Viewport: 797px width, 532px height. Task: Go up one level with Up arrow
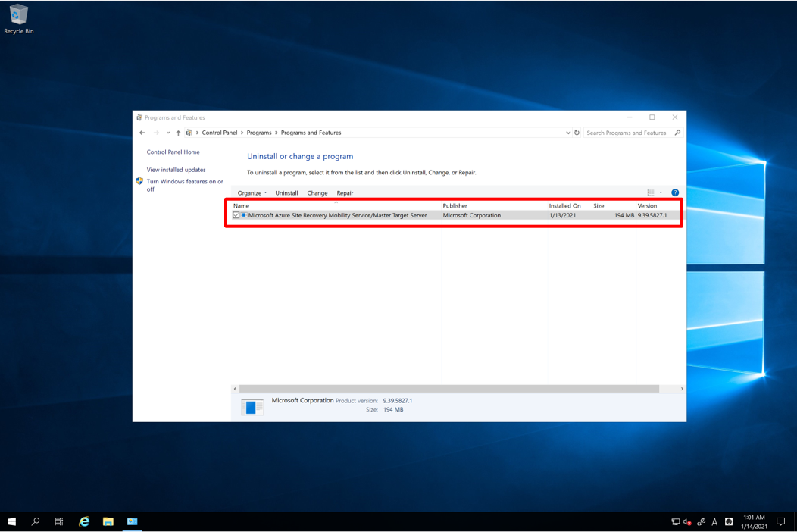click(x=178, y=133)
